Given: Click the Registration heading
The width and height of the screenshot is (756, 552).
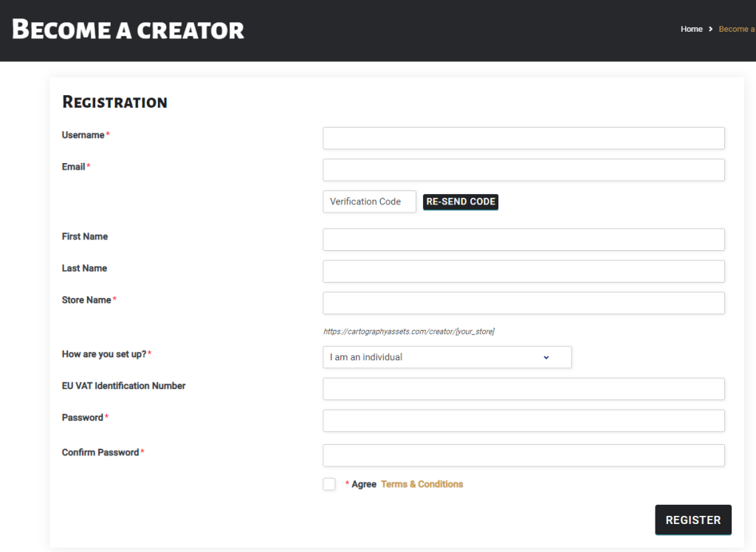Looking at the screenshot, I should [114, 102].
